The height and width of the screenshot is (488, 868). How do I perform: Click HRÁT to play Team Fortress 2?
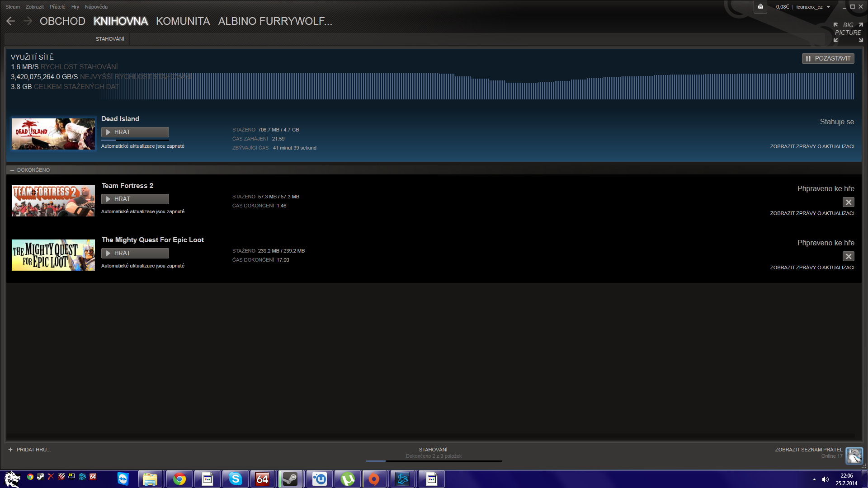(x=135, y=199)
